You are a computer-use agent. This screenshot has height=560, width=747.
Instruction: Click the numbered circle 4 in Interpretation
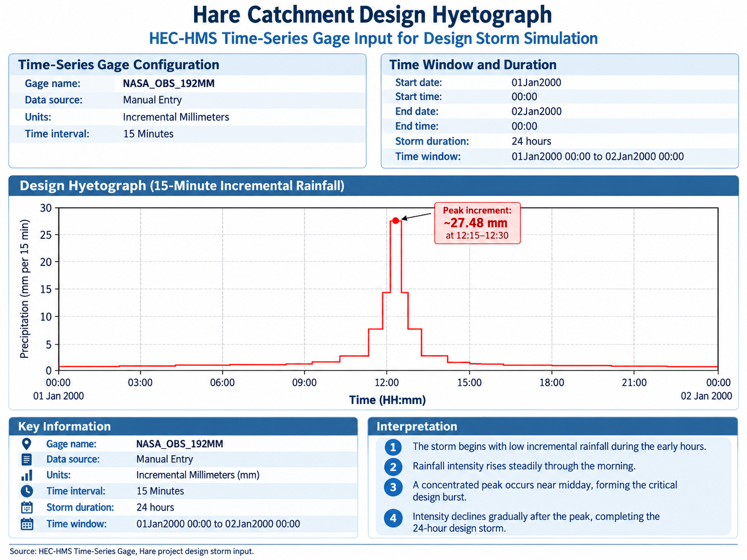pos(393,518)
